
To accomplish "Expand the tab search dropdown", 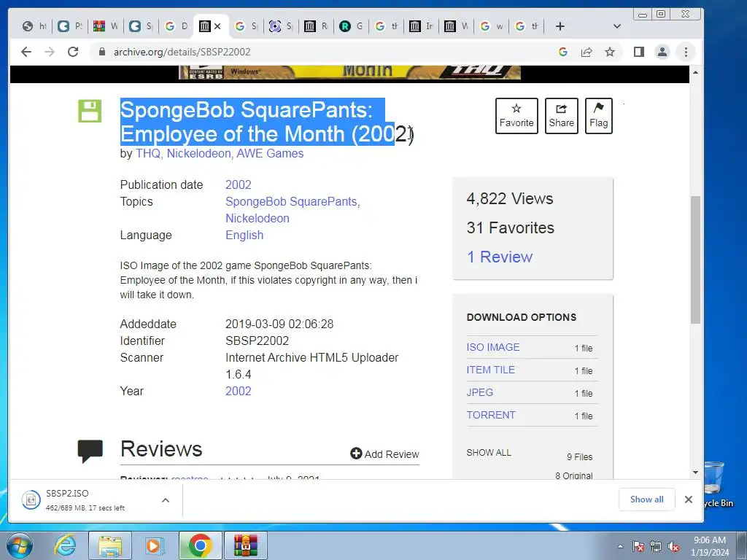I will pyautogui.click(x=617, y=26).
